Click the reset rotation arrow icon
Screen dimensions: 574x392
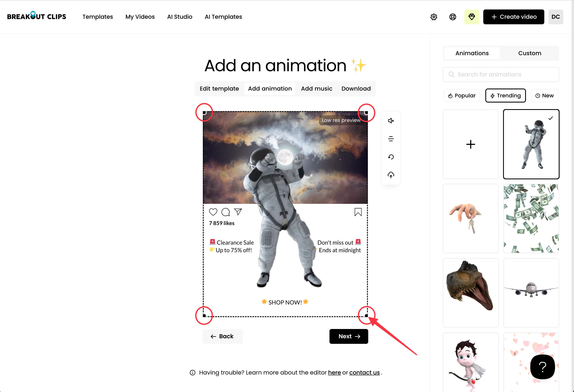click(x=391, y=157)
